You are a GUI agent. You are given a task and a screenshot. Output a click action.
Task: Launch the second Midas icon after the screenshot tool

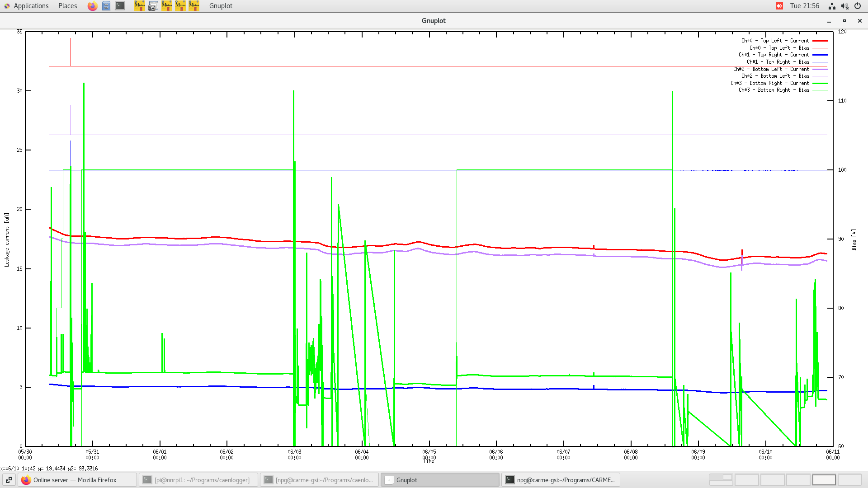166,6
